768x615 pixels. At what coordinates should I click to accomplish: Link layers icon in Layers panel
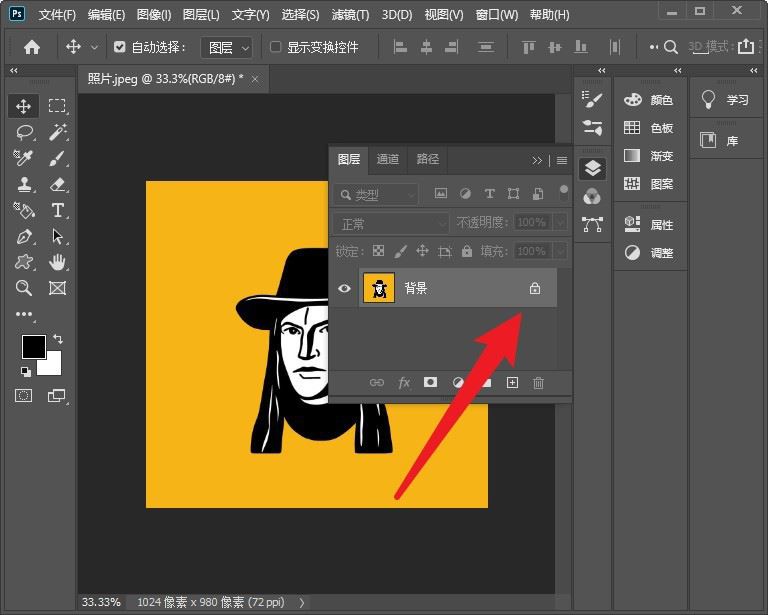pos(377,382)
